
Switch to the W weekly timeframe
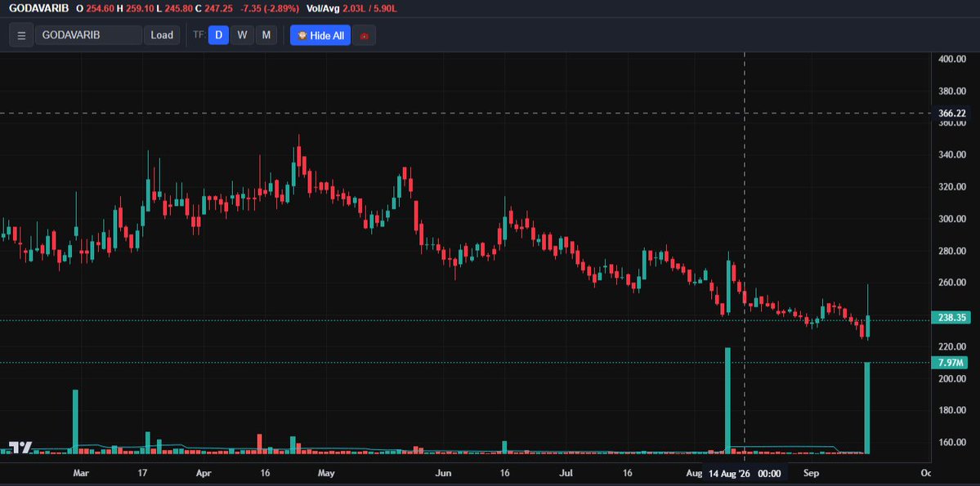point(242,36)
